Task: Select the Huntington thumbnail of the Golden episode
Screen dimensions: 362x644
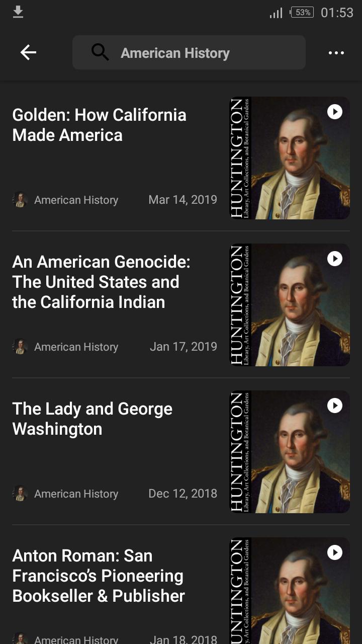Action: point(290,158)
